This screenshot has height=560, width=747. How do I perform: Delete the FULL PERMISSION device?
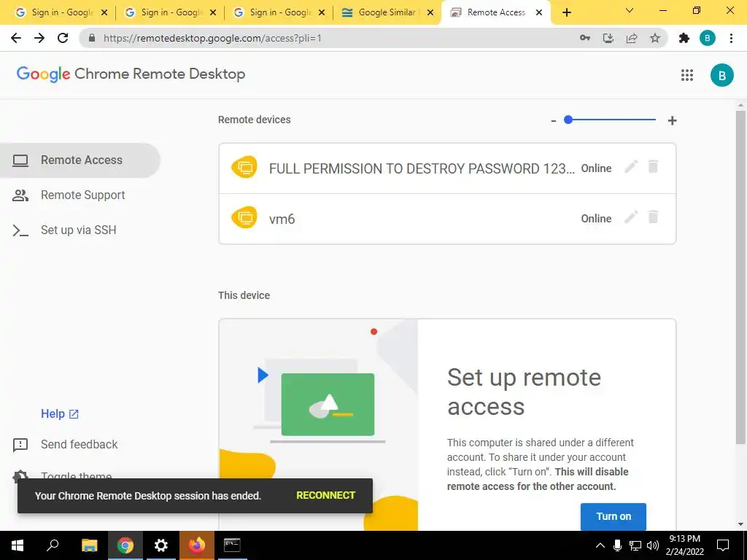[653, 167]
